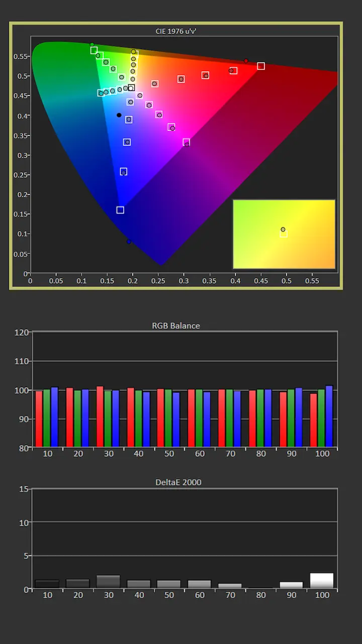
Task: Select the DeltaE bar at 100
Action: pyautogui.click(x=322, y=581)
